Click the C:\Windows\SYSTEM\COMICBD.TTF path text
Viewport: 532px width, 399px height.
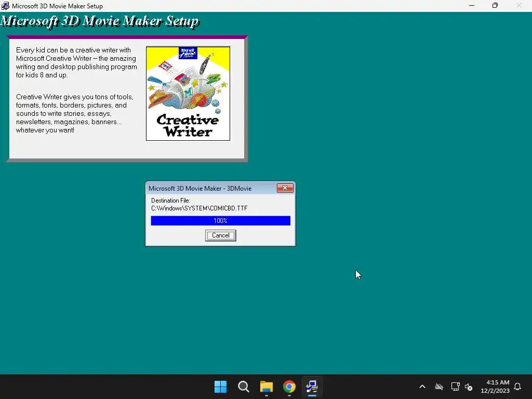[199, 208]
